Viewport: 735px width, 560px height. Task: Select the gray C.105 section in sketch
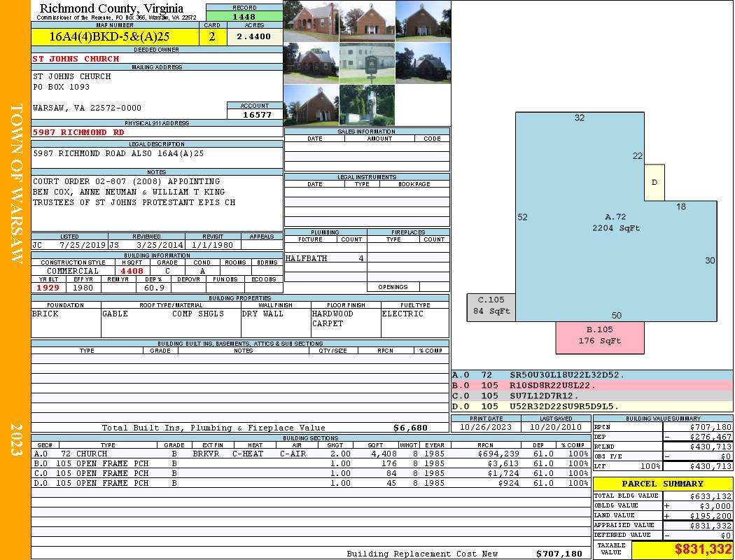(x=491, y=307)
